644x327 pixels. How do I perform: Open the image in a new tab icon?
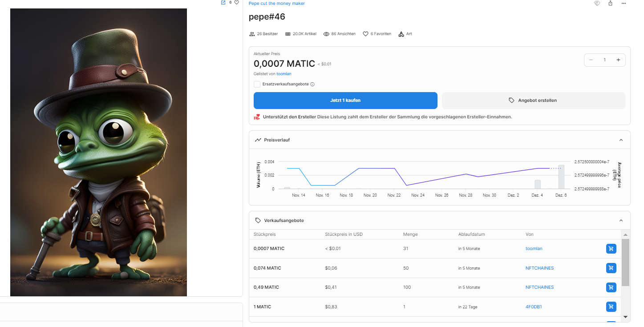tap(223, 3)
